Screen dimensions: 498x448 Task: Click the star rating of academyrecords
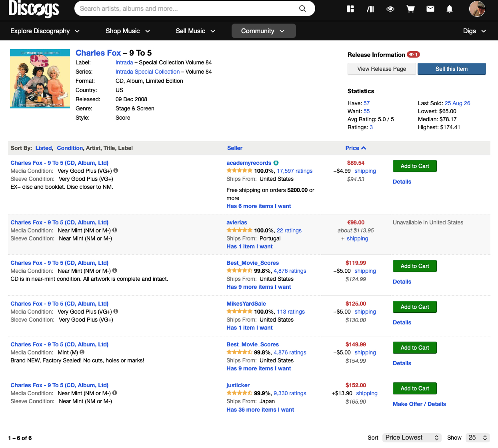pos(239,170)
